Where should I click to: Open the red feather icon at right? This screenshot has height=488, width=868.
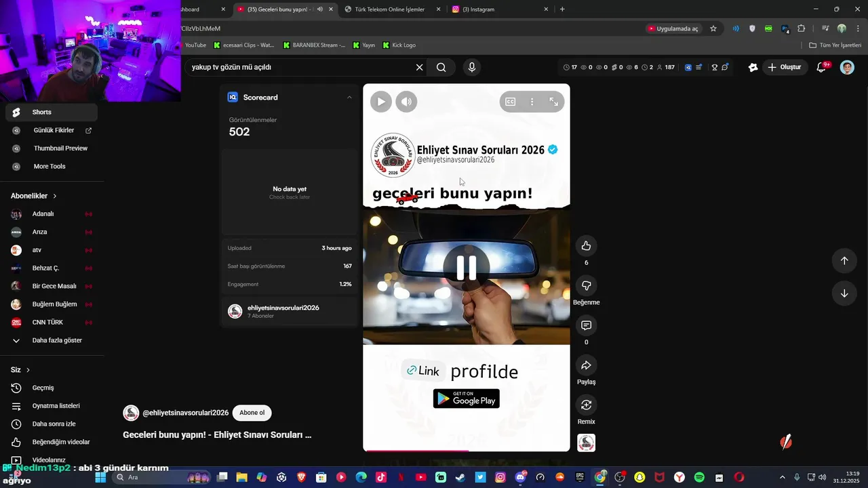pyautogui.click(x=786, y=443)
